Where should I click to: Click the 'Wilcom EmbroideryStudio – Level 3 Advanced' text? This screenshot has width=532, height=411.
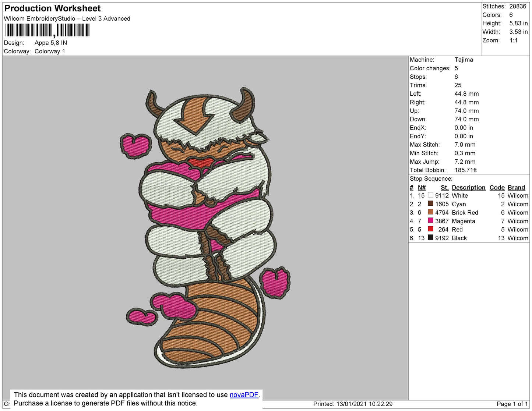click(x=67, y=18)
